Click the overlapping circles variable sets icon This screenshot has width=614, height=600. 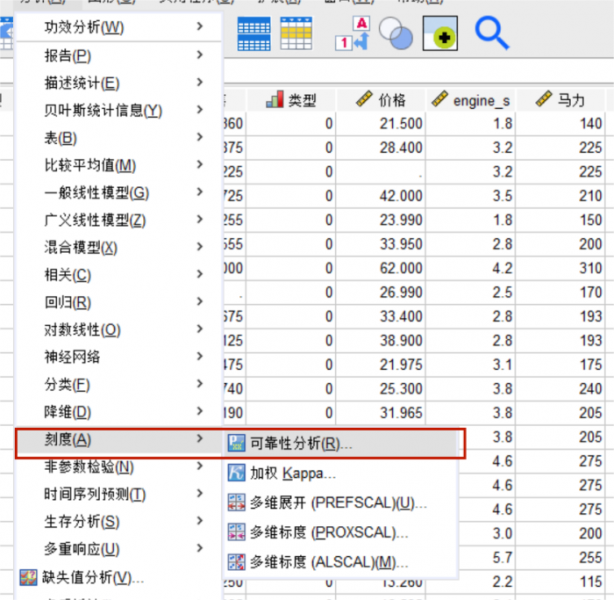[x=396, y=34]
